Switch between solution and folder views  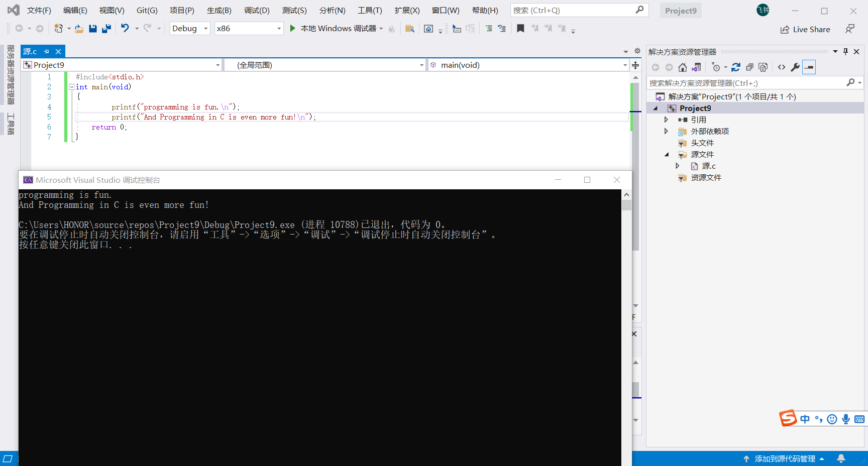click(696, 67)
